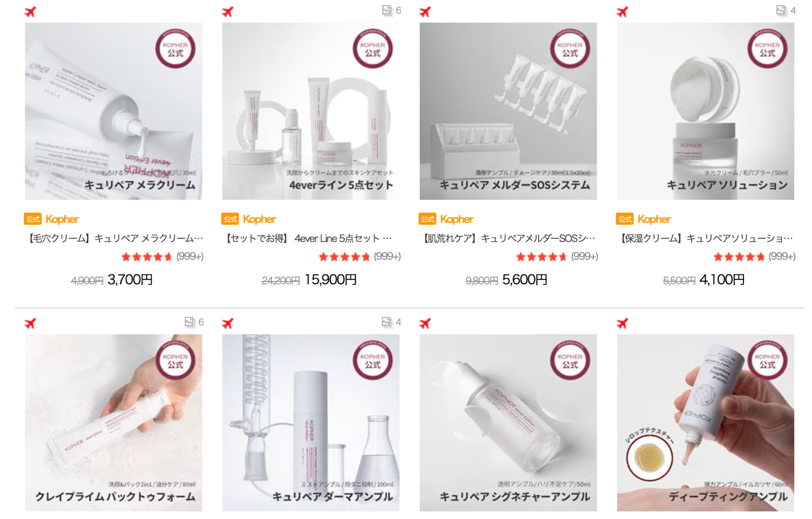Click the image gallery icon on the ダーマアンプル card

[x=387, y=322]
